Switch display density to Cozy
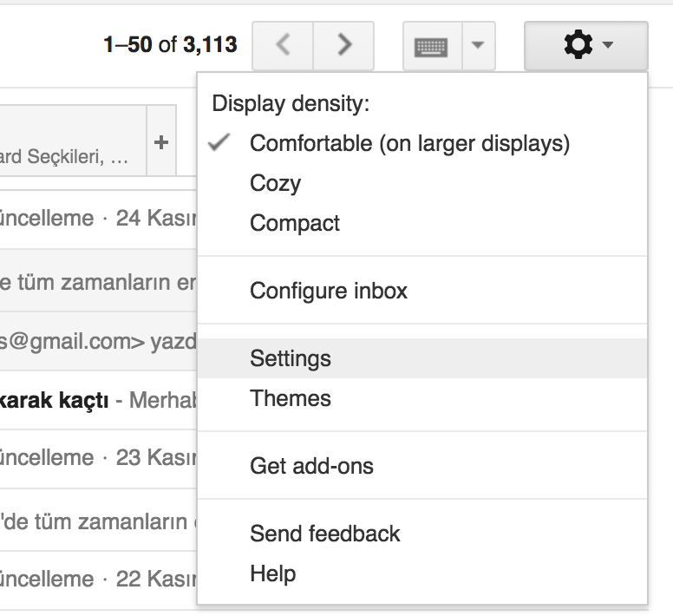The height and width of the screenshot is (616, 673). click(x=275, y=183)
